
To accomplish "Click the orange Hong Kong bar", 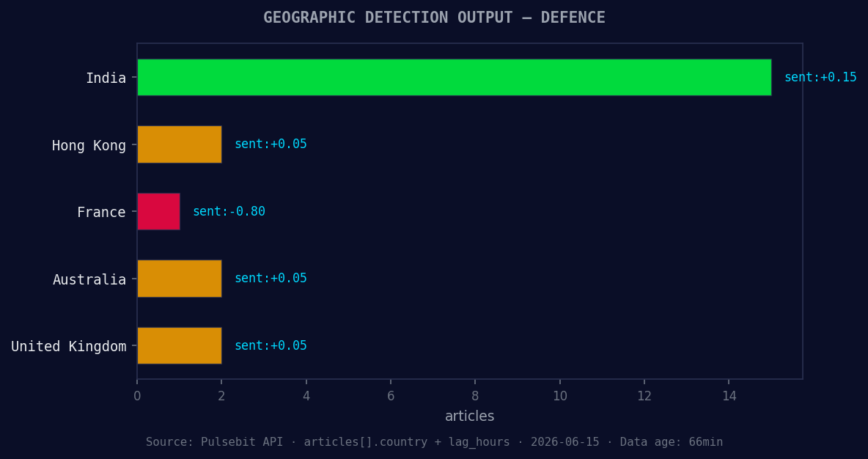I will click(180, 144).
